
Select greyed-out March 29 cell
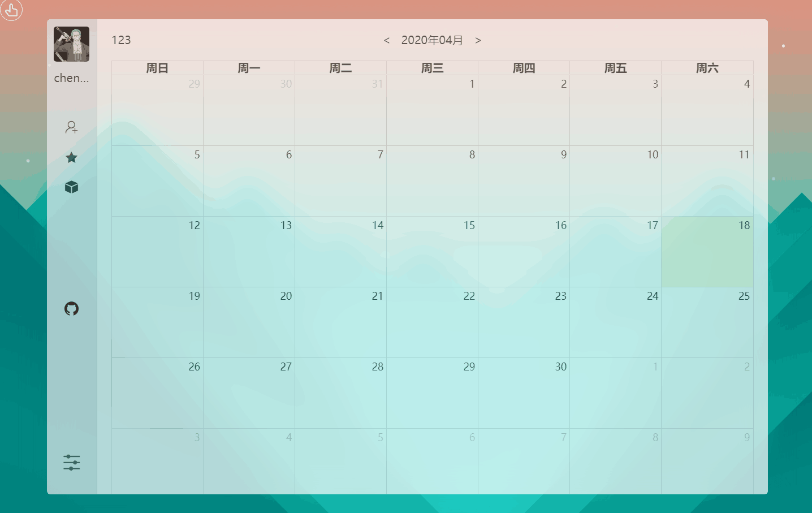(157, 110)
